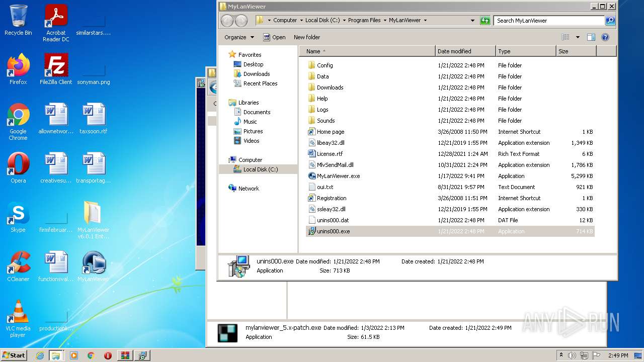Change view using the views icon
The width and height of the screenshot is (644, 362).
coord(566,37)
